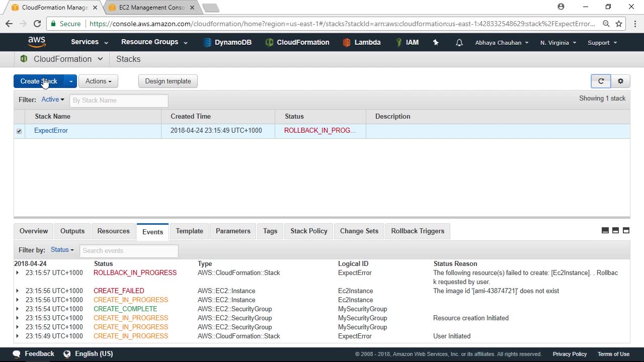Switch to the Resources tab
This screenshot has height=362, width=644.
pos(114,231)
